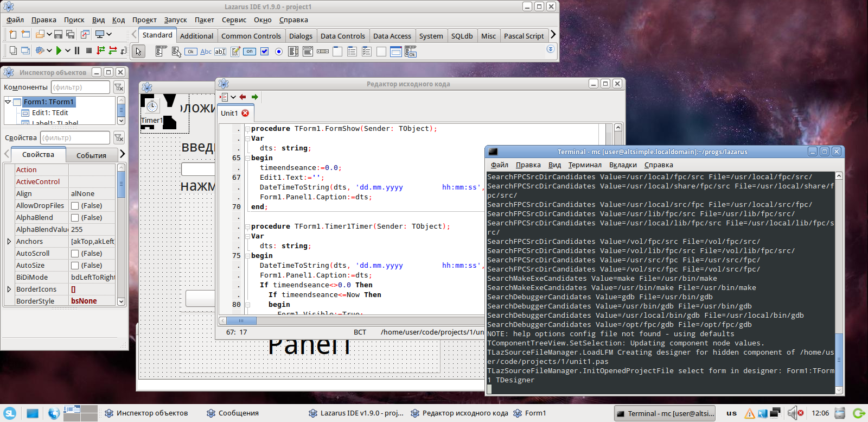Expand the Anchors property node
Screen dimensions: 868x422
pyautogui.click(x=9, y=242)
